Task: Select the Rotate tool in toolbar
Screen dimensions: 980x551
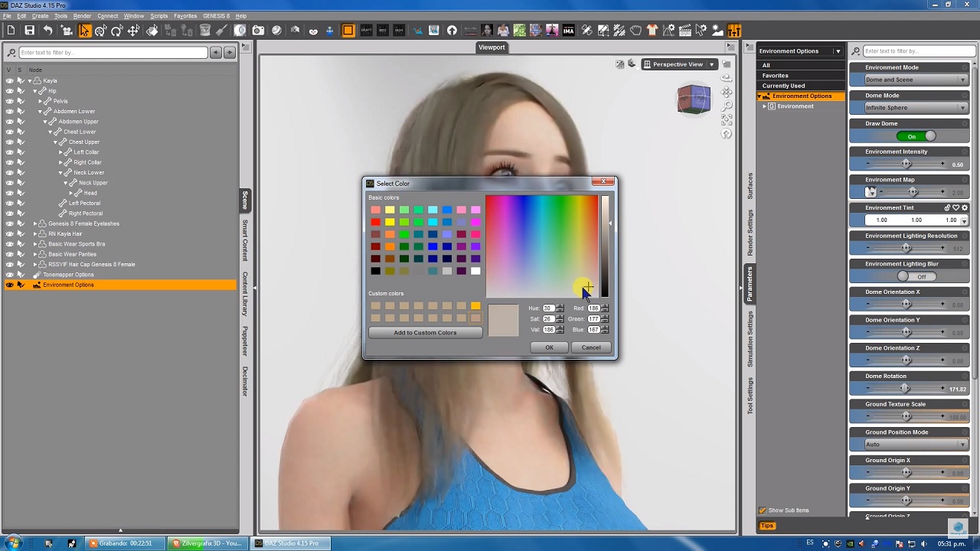Action: [116, 31]
